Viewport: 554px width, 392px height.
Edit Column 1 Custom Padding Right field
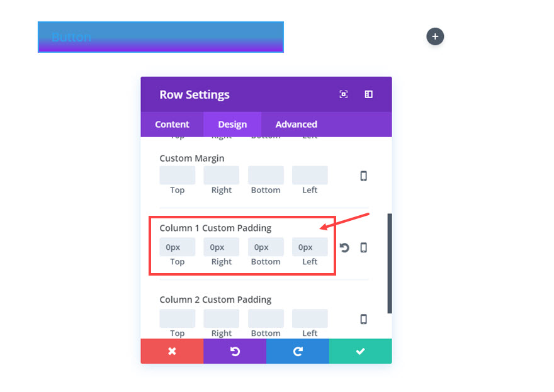(222, 247)
